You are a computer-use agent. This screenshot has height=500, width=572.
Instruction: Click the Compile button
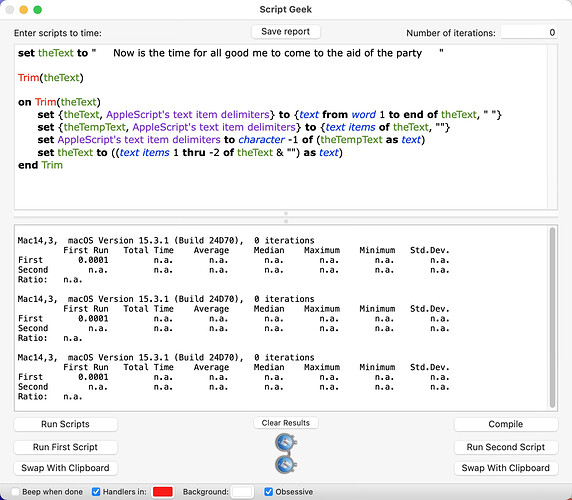(x=506, y=424)
